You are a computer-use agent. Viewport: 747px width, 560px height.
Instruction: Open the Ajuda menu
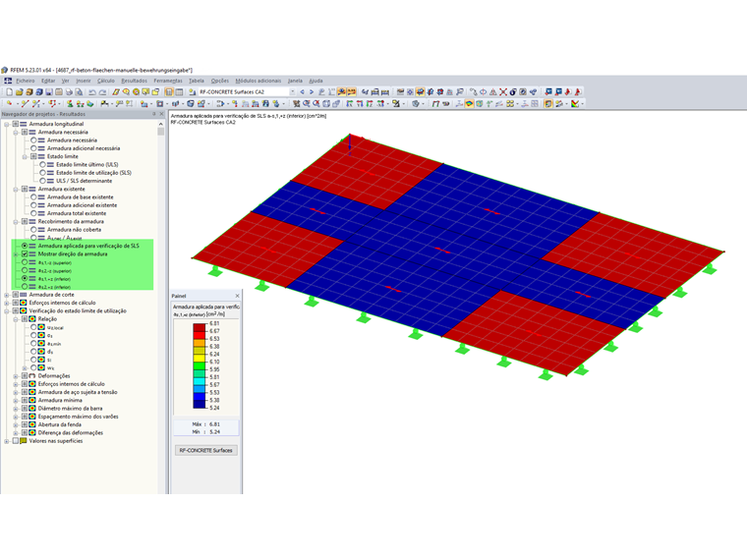[x=316, y=81]
